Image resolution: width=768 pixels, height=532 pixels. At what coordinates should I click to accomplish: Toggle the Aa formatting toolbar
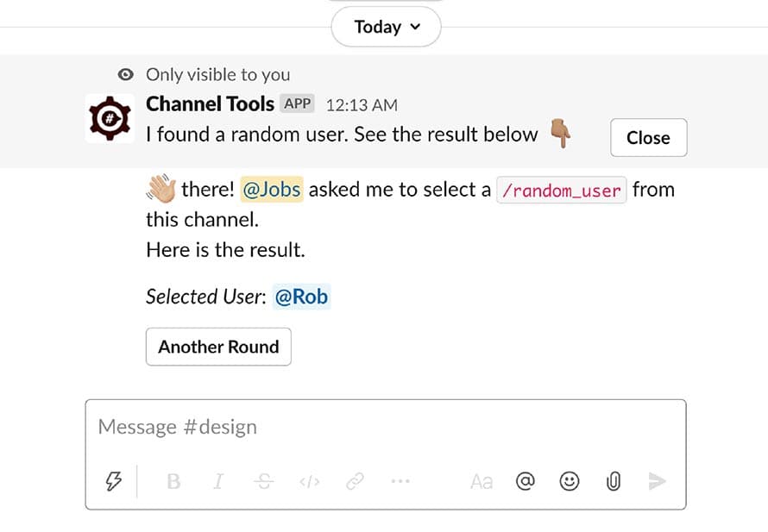(x=482, y=482)
